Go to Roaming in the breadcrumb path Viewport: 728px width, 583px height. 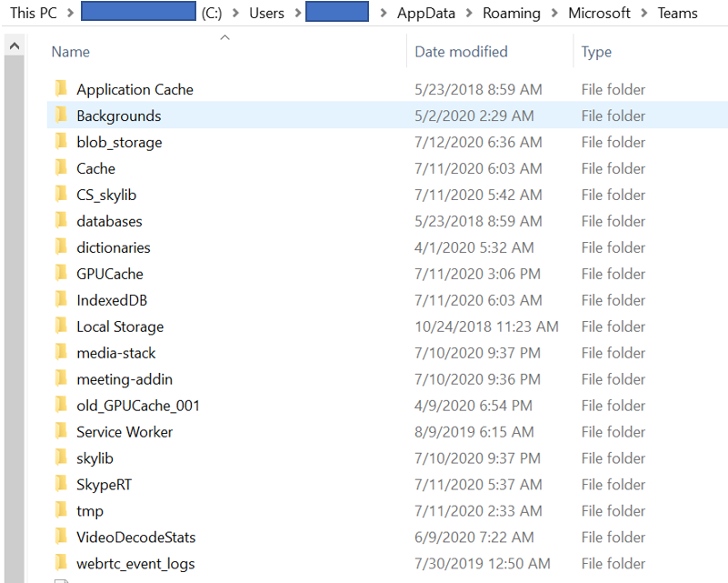pyautogui.click(x=512, y=14)
